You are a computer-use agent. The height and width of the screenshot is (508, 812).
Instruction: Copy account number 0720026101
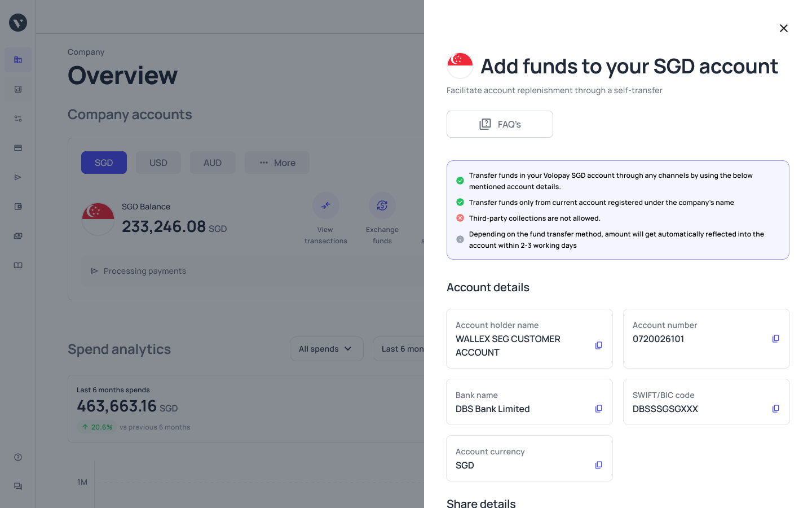tap(775, 339)
